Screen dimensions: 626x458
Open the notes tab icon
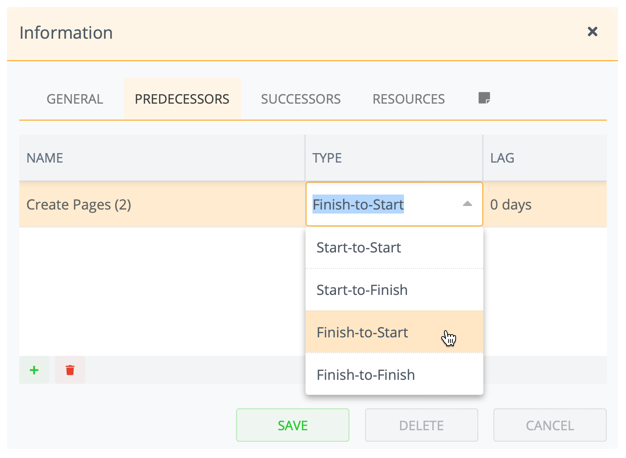pyautogui.click(x=484, y=98)
